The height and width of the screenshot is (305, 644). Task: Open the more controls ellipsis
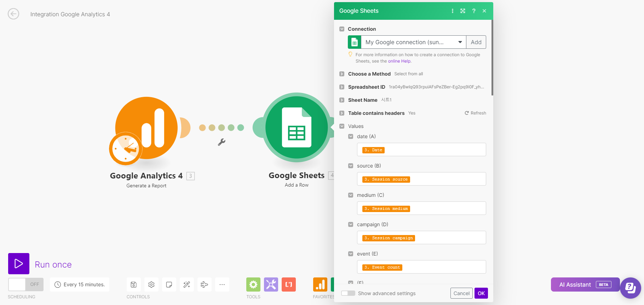coord(222,285)
